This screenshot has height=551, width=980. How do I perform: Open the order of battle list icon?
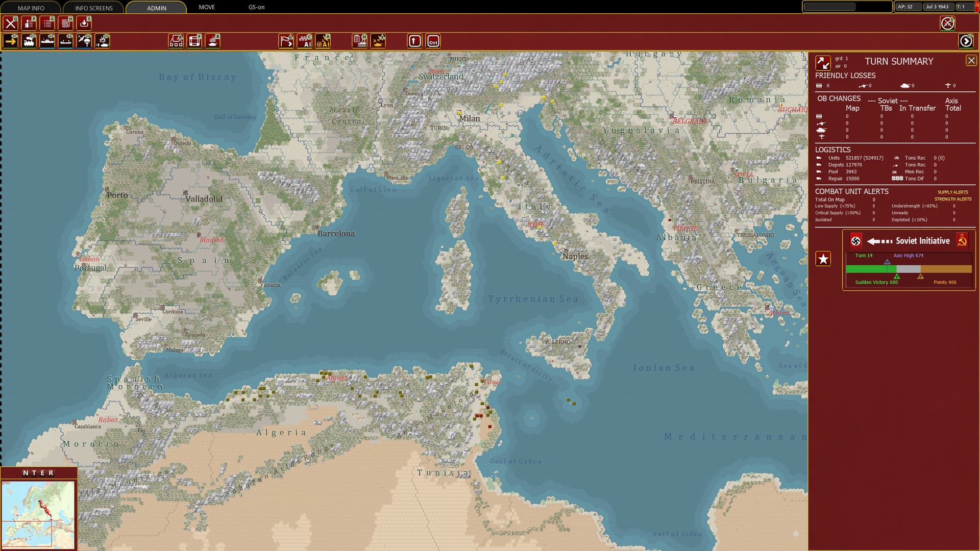[x=47, y=23]
